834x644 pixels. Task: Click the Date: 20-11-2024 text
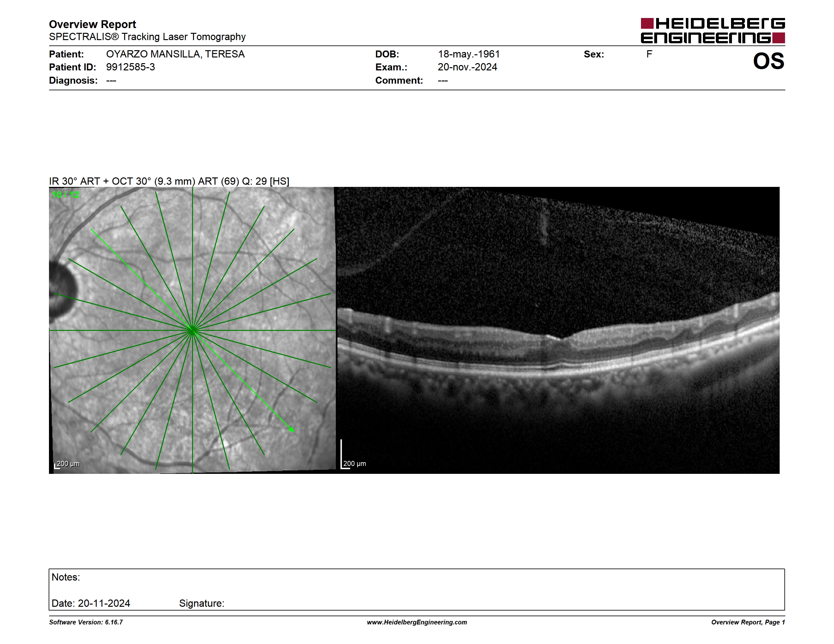[x=91, y=603]
